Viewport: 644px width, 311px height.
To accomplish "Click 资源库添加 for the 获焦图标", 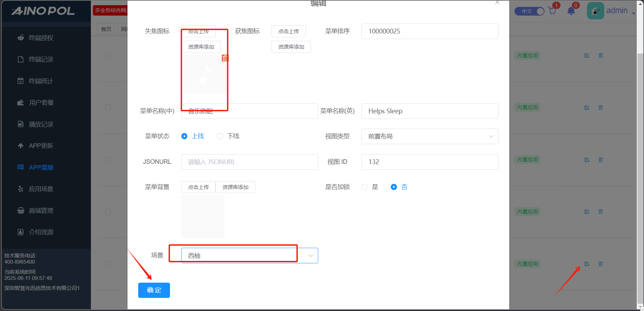I will [291, 47].
